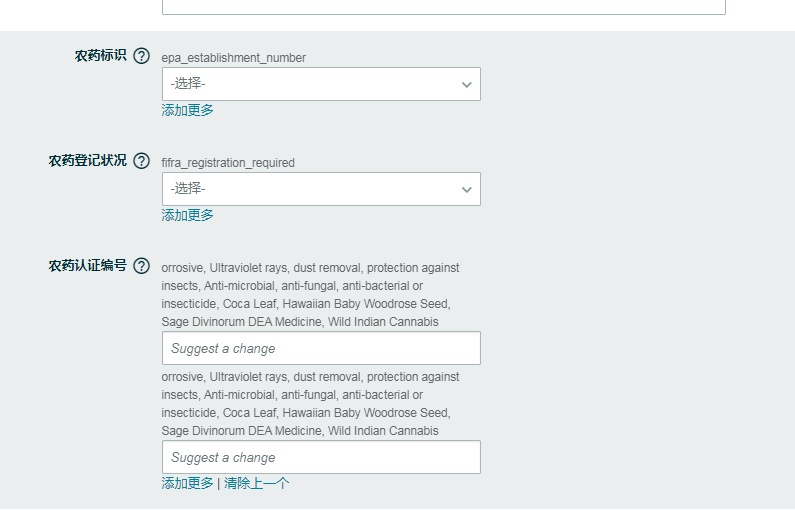This screenshot has width=795, height=510.
Task: Click the partially visible text box at top
Action: (444, 7)
